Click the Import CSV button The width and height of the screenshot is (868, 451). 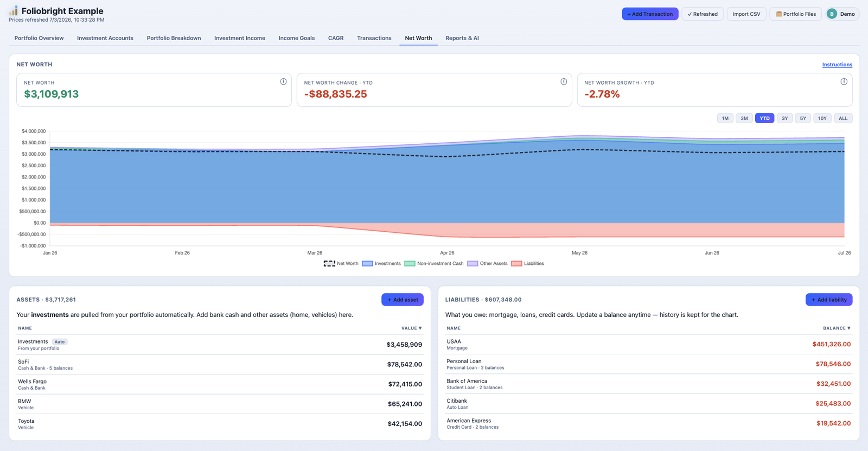[746, 14]
